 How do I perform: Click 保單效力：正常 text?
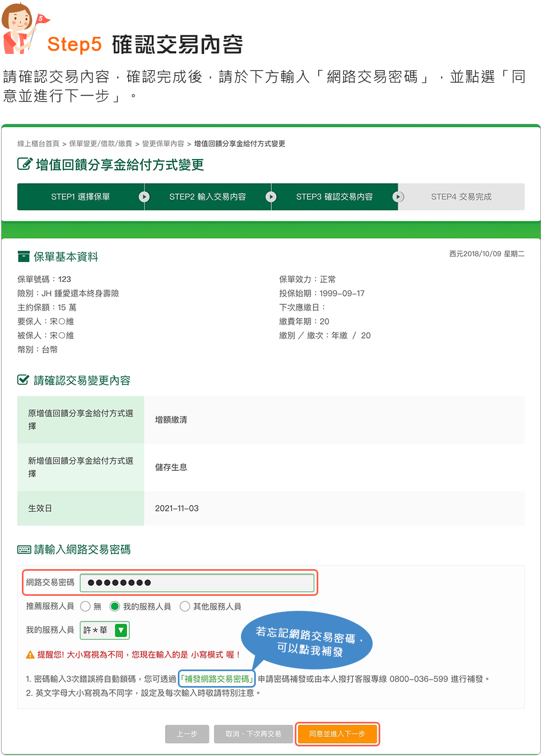(x=308, y=279)
